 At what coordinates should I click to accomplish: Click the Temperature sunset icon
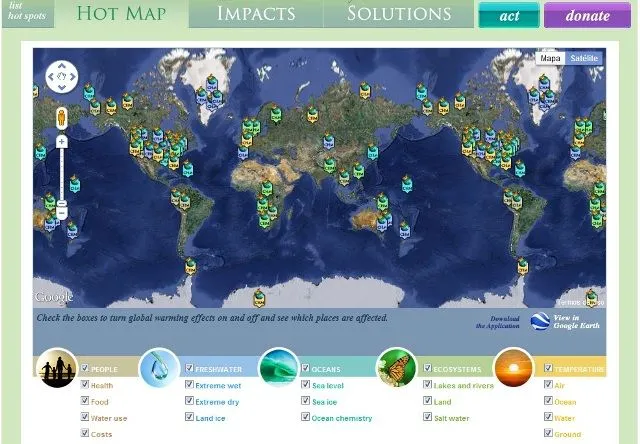[514, 368]
